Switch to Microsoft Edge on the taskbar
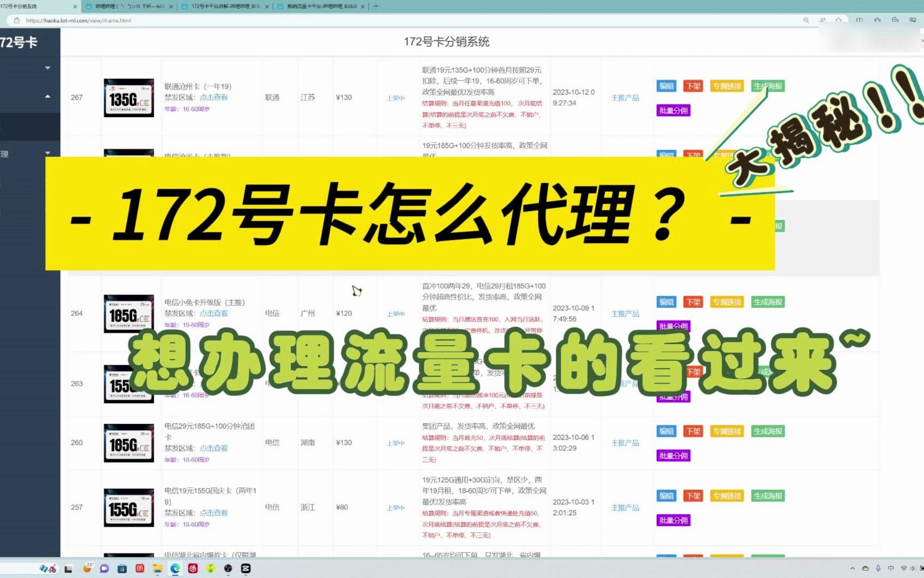 coord(175,568)
